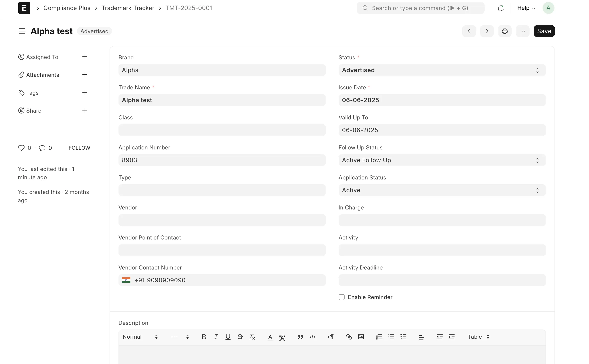Enable the reminder checkbox
The height and width of the screenshot is (364, 589).
coord(342,297)
